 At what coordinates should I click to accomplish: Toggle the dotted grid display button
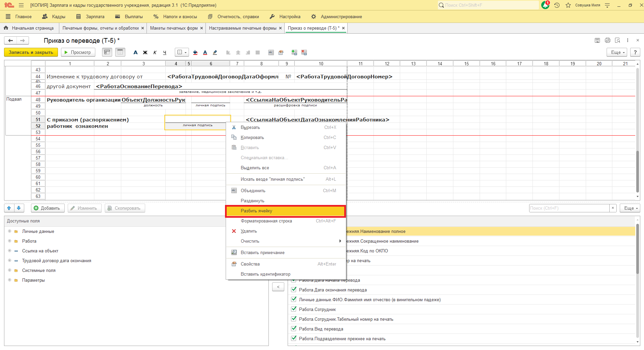point(120,52)
